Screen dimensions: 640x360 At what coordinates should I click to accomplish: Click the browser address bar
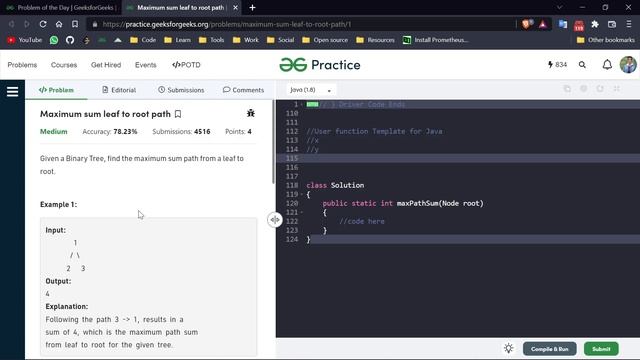point(302,24)
